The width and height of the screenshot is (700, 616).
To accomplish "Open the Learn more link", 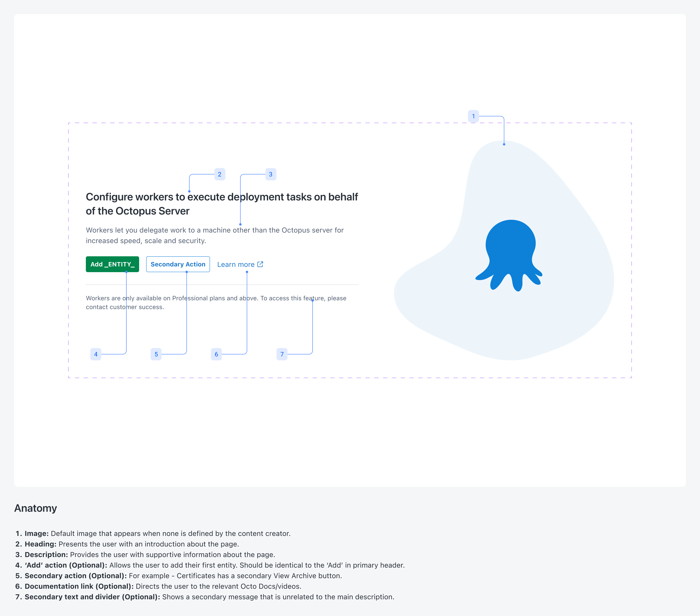I will coord(240,264).
